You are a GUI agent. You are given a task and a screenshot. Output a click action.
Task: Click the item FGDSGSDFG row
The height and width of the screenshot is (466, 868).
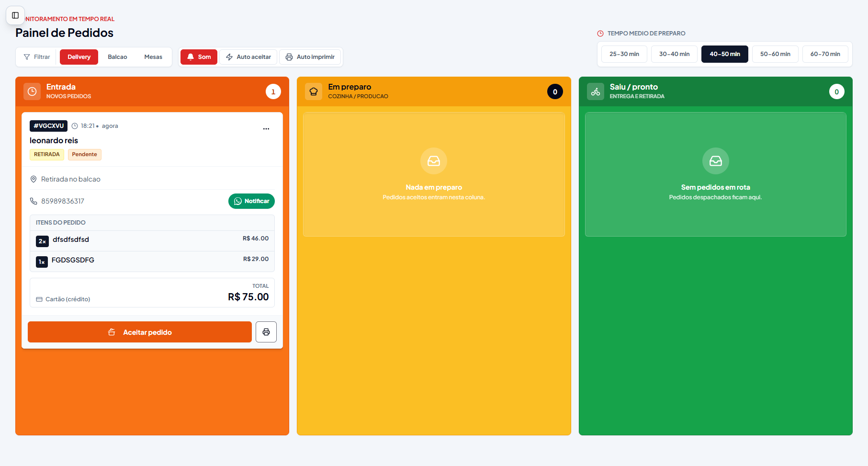coord(152,261)
